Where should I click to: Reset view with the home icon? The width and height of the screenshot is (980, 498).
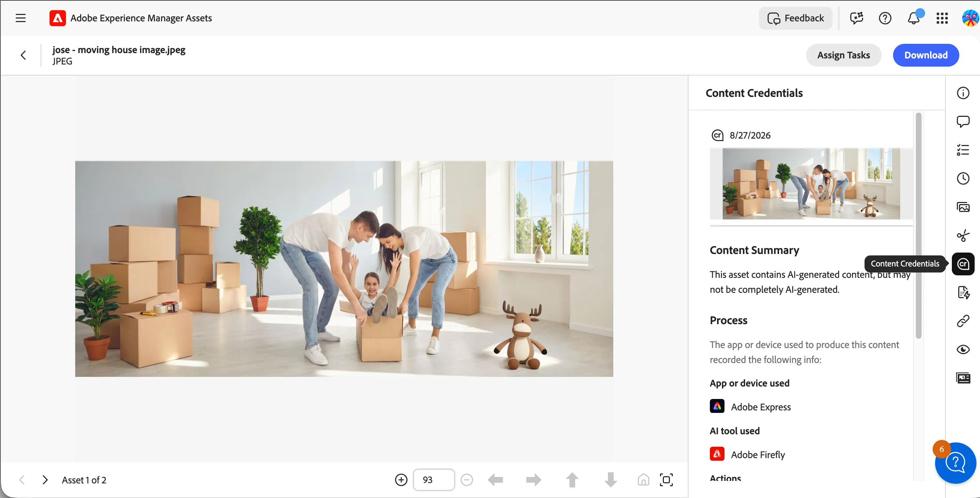click(643, 480)
